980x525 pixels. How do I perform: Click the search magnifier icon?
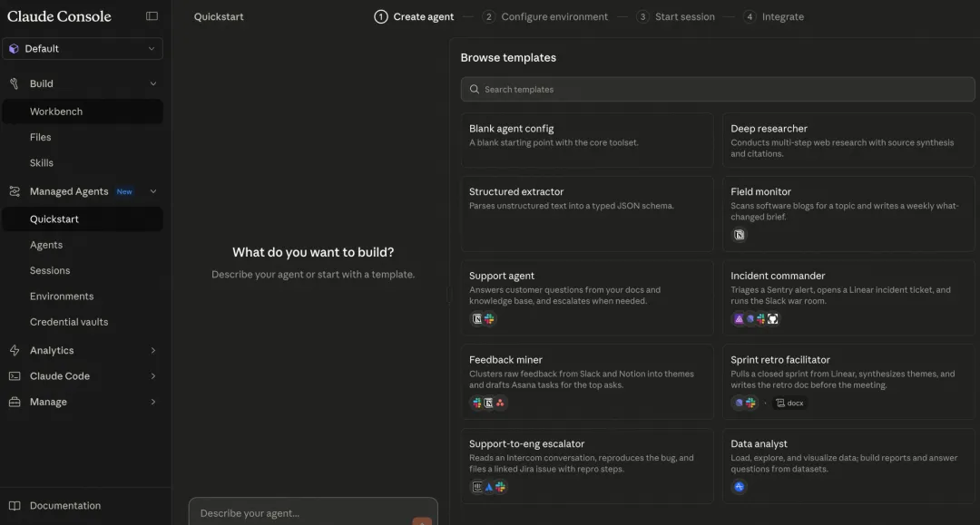pos(475,90)
